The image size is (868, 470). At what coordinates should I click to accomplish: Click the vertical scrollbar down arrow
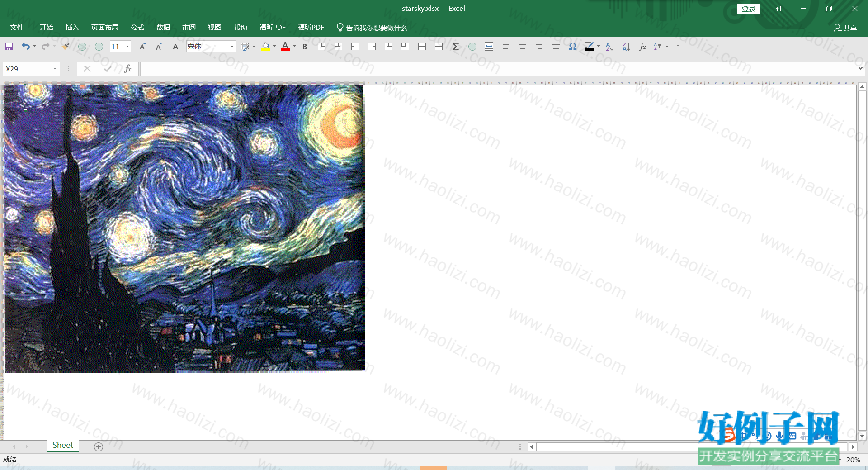point(862,436)
